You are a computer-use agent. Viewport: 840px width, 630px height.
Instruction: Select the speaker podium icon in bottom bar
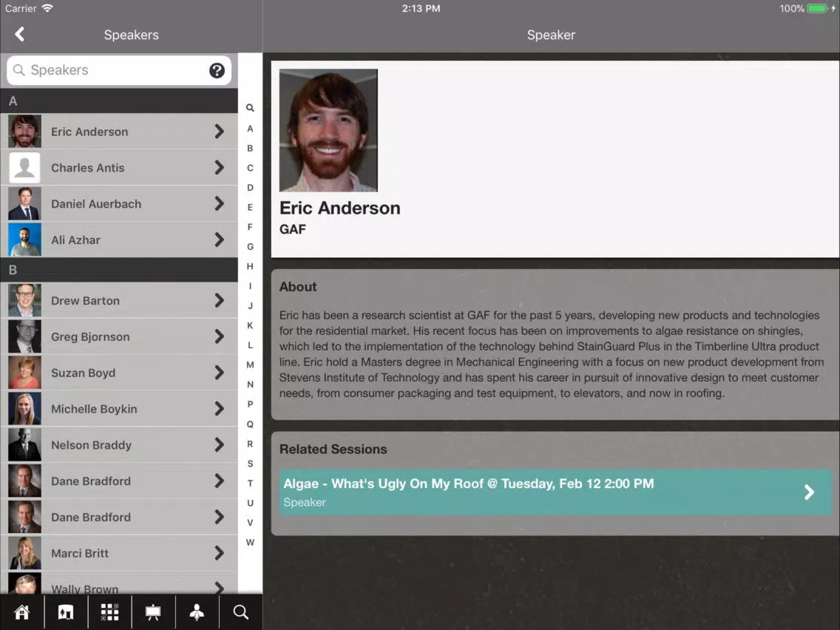tap(197, 612)
